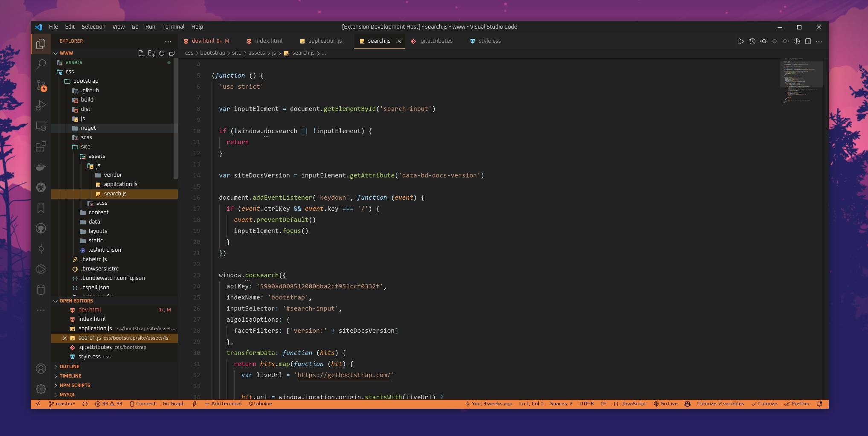The height and width of the screenshot is (436, 868).
Task: Open the Terminal menu
Action: [173, 27]
